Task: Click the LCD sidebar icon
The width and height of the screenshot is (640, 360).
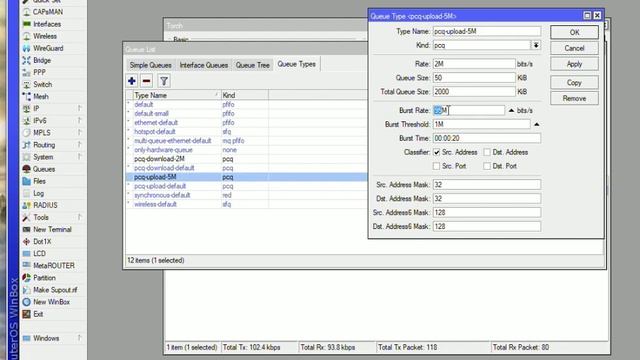Action: (x=27, y=253)
